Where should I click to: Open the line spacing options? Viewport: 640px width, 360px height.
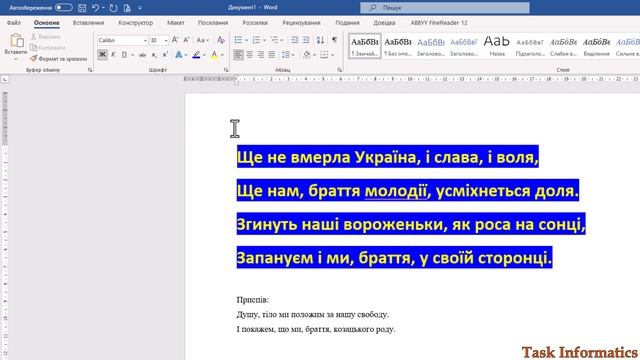tap(286, 55)
